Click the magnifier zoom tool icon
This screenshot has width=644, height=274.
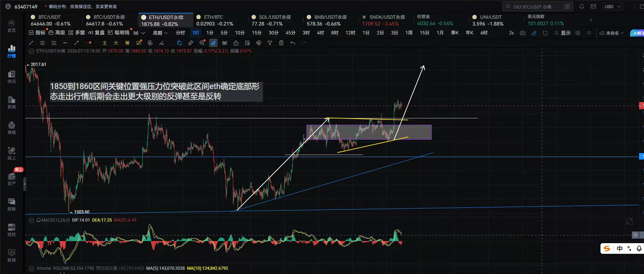[x=202, y=43]
